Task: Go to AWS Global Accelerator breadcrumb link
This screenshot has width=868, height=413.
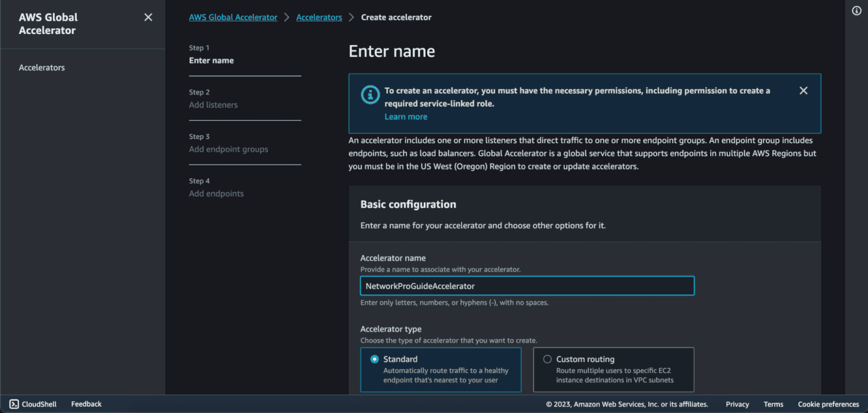Action: click(233, 17)
